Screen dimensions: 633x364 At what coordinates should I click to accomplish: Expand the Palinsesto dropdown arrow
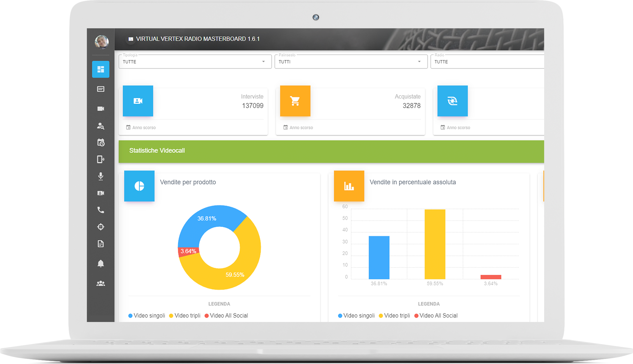click(x=419, y=62)
